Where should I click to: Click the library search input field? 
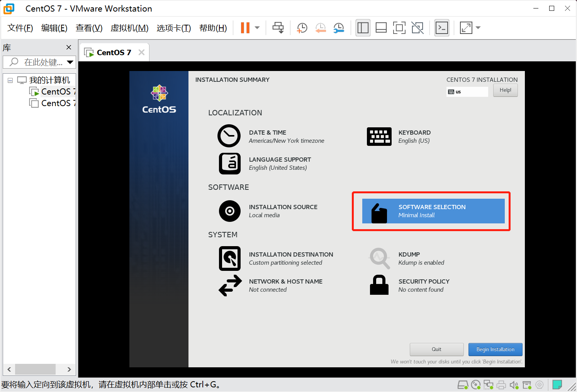(39, 62)
